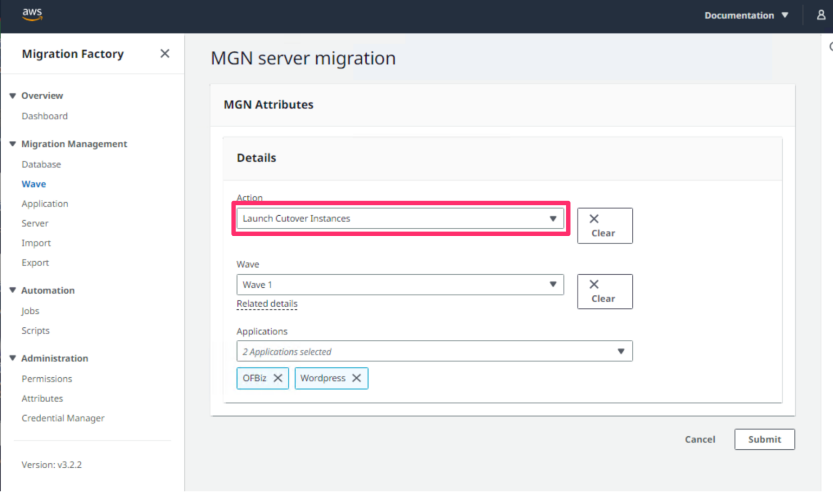
Task: Open the Related details link under Wave
Action: [267, 303]
